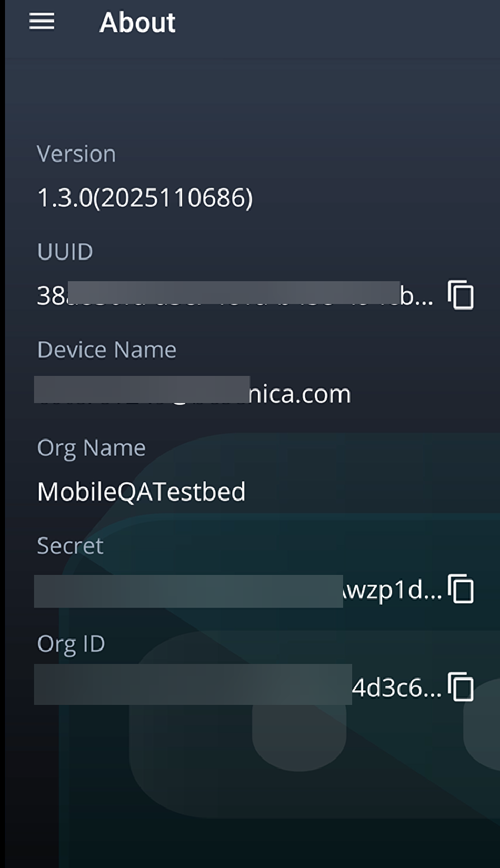The height and width of the screenshot is (868, 500).
Task: Select the Secret field label
Action: (x=70, y=546)
